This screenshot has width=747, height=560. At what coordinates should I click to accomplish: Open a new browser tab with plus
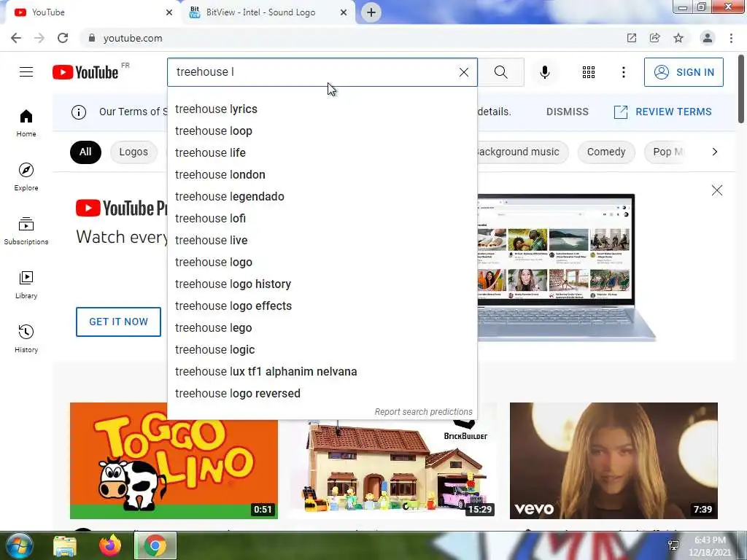point(371,12)
